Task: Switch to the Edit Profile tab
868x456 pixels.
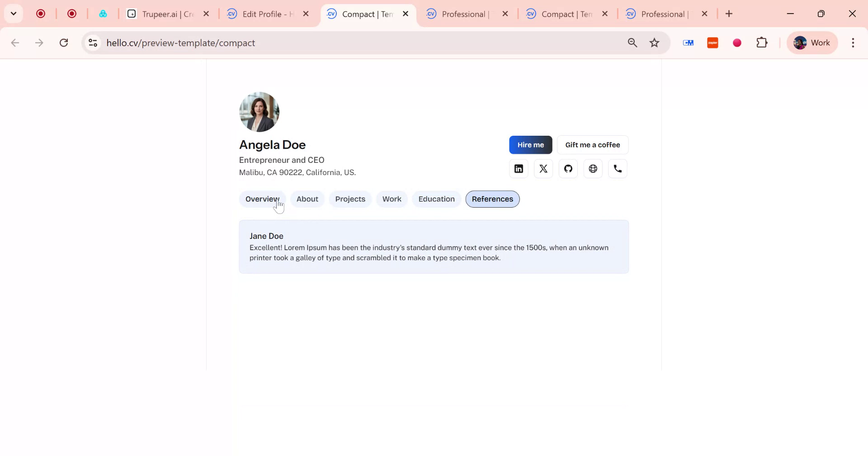Action: [x=264, y=14]
